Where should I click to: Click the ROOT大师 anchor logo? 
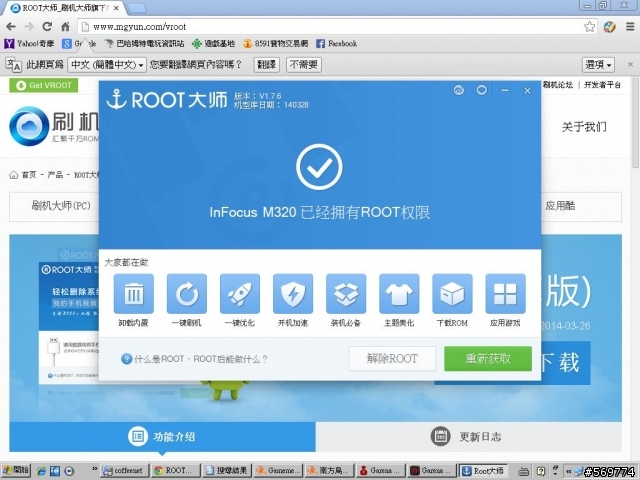tap(116, 99)
